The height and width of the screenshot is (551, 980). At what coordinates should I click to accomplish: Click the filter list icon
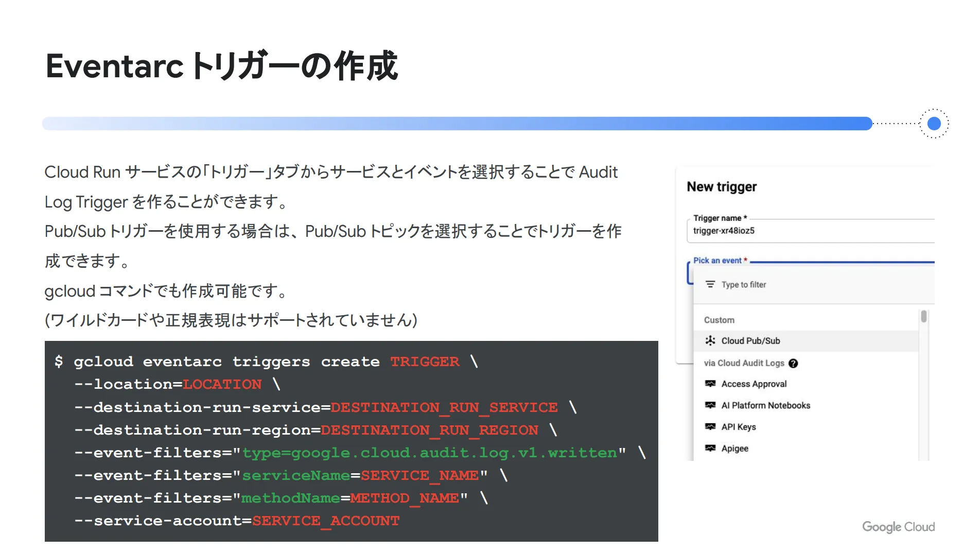click(710, 284)
